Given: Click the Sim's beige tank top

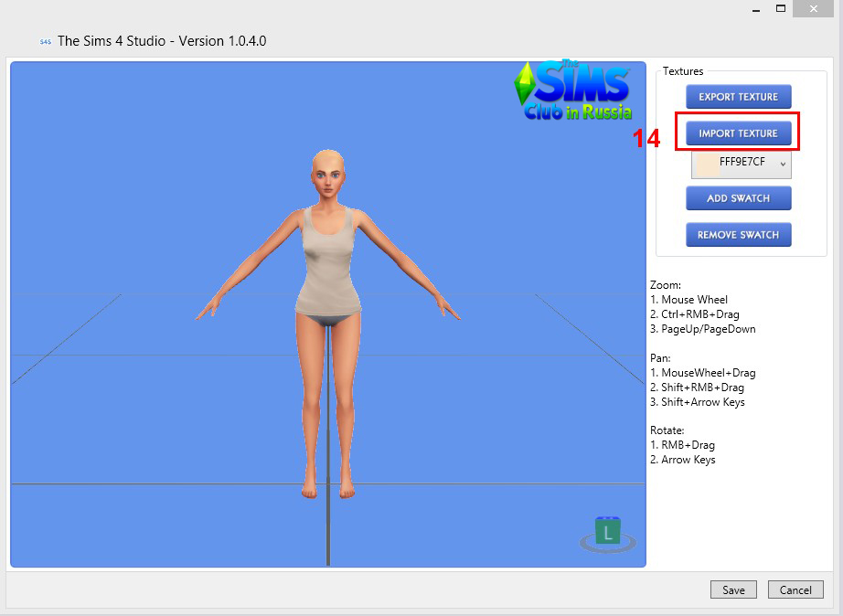Looking at the screenshot, I should point(326,260).
